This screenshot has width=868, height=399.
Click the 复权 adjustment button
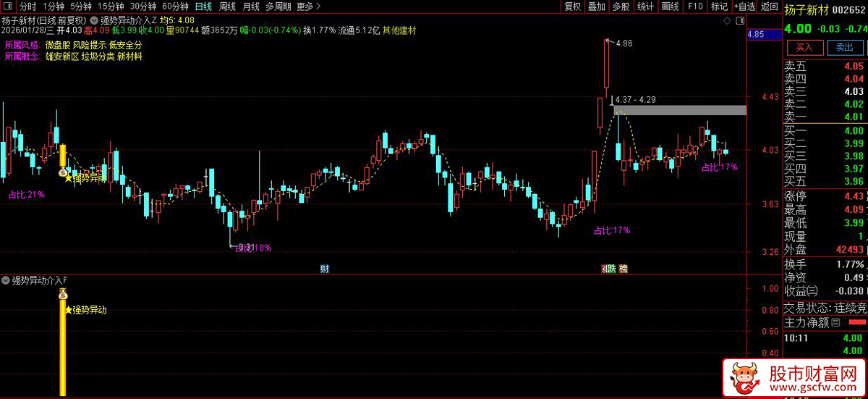[572, 7]
